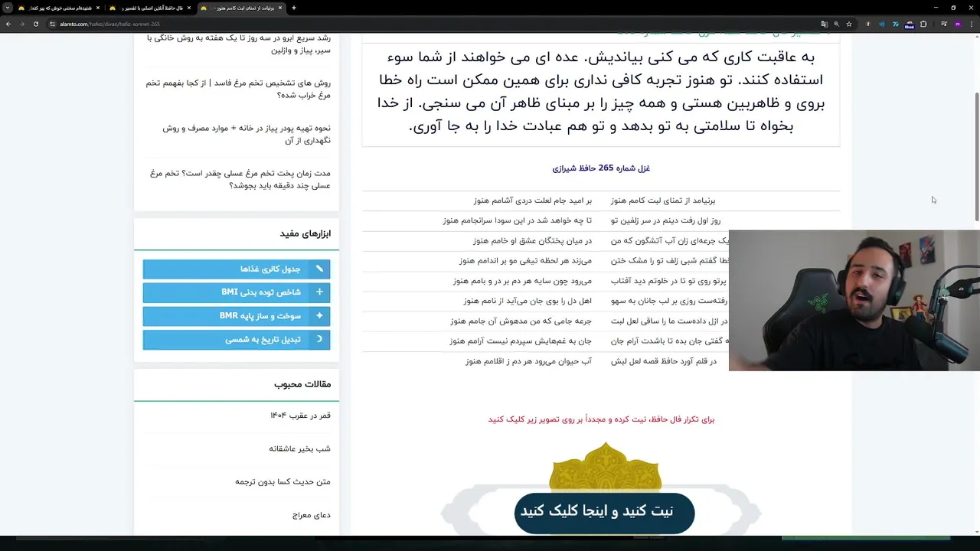Click verse 'تا چه خواهد شد در این سودا سرانجامم هنوز'
Screen dimensions: 980x551
click(517, 220)
